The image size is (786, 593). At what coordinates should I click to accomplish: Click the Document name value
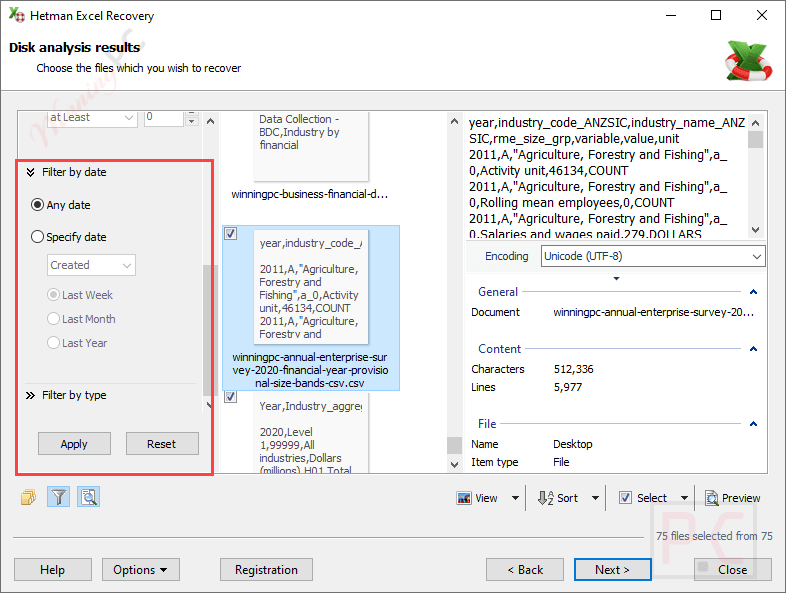(x=653, y=312)
